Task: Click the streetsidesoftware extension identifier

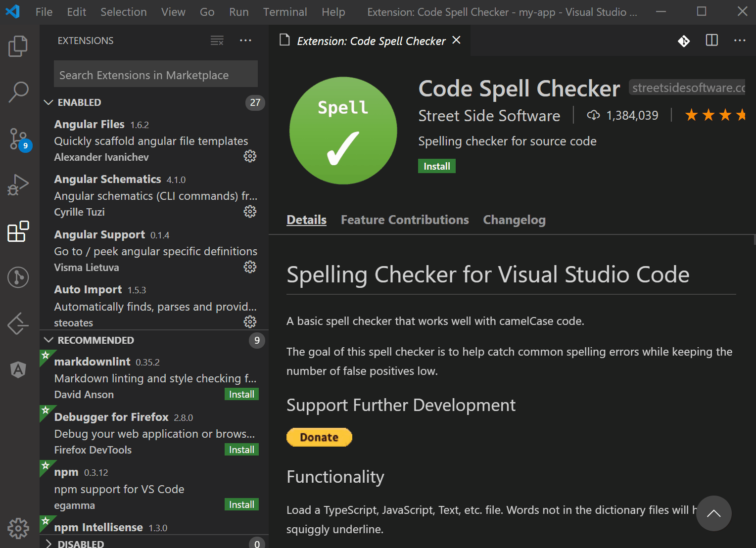Action: (687, 88)
